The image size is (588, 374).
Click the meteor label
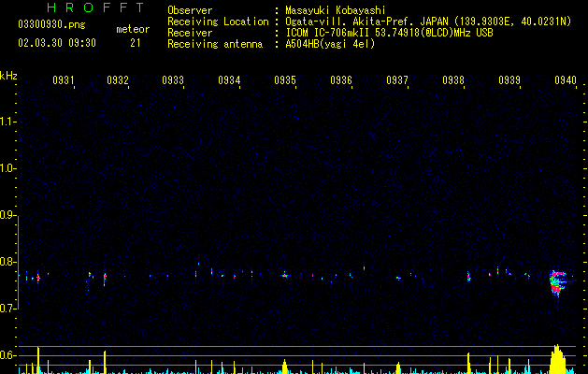[133, 29]
